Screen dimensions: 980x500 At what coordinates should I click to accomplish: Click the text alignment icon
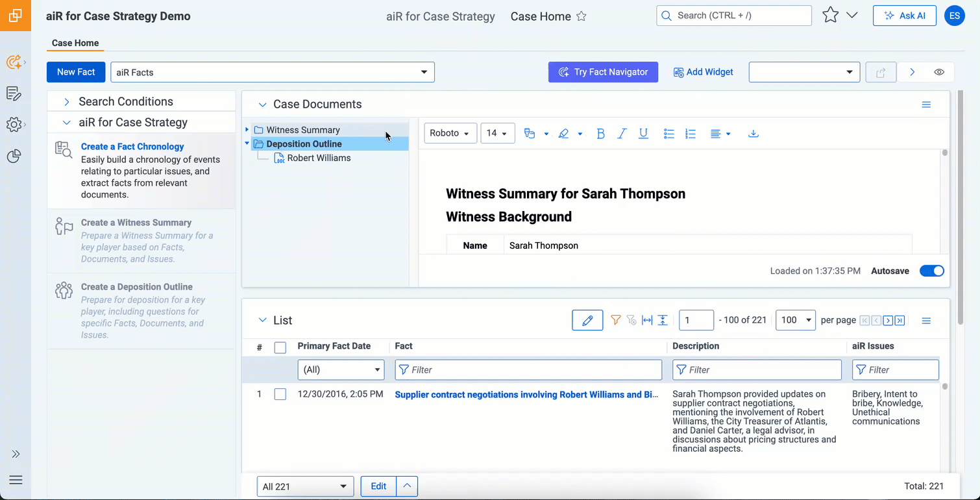coord(716,134)
